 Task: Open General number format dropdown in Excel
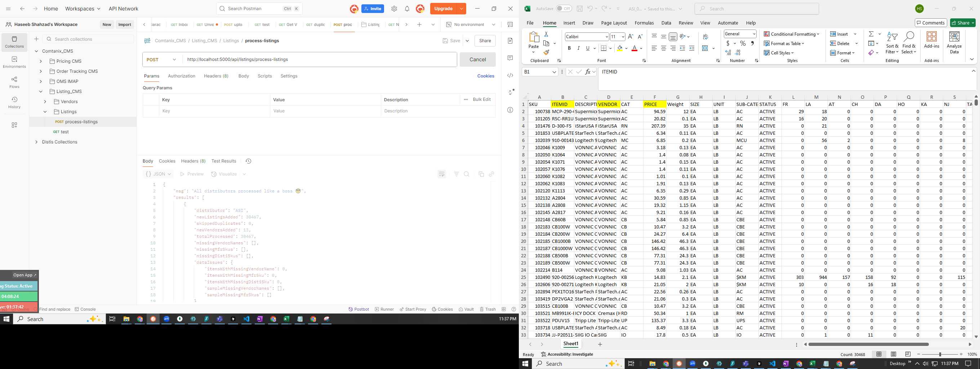tap(754, 34)
